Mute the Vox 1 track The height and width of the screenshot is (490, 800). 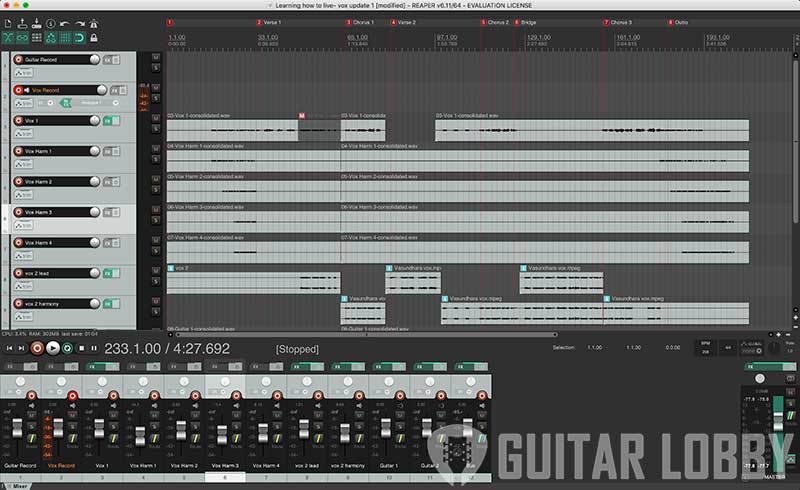point(156,118)
